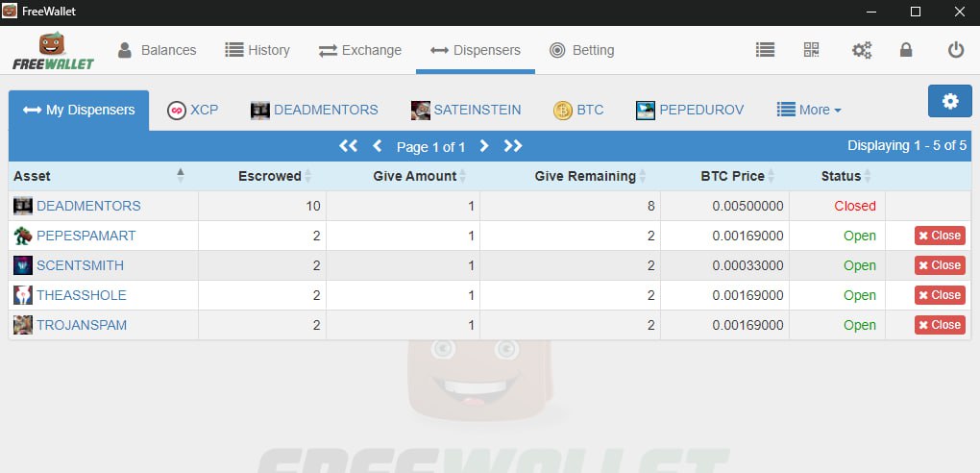Viewport: 980px width, 473px height.
Task: Open the TROJANSPAM asset link
Action: point(82,325)
